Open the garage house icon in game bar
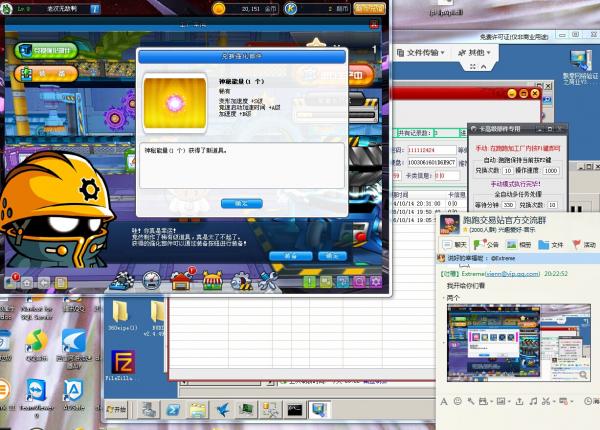The image size is (600, 430). coord(183,279)
